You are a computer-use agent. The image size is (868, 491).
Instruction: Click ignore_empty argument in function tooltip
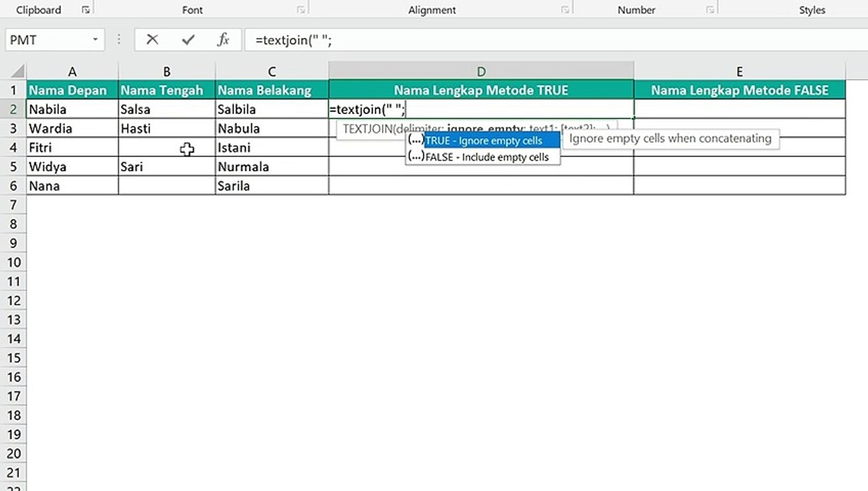[x=485, y=128]
